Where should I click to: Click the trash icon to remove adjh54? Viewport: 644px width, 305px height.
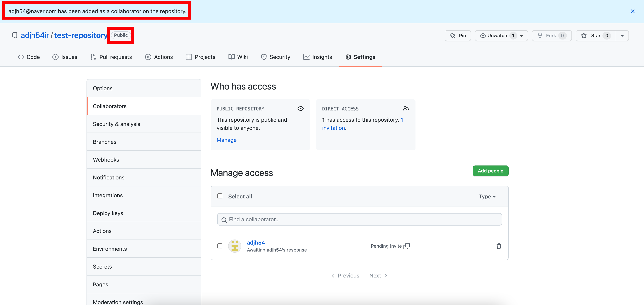(x=499, y=246)
